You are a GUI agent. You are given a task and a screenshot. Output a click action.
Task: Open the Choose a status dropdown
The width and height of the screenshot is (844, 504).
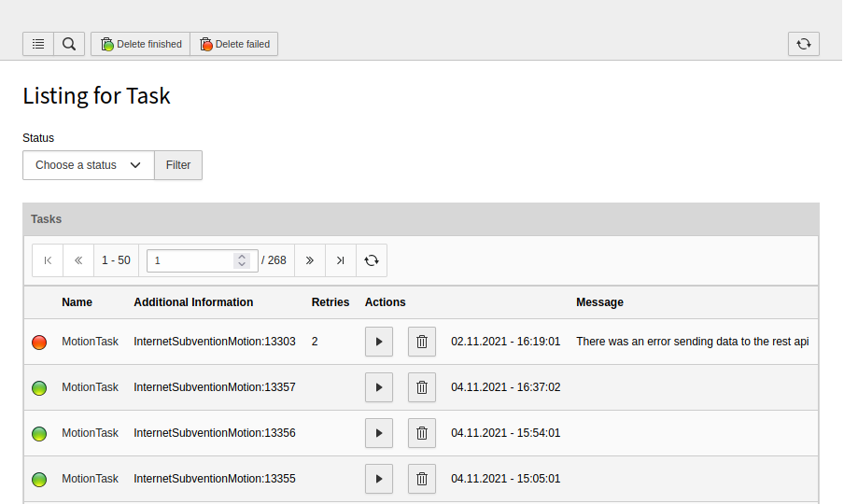click(89, 165)
